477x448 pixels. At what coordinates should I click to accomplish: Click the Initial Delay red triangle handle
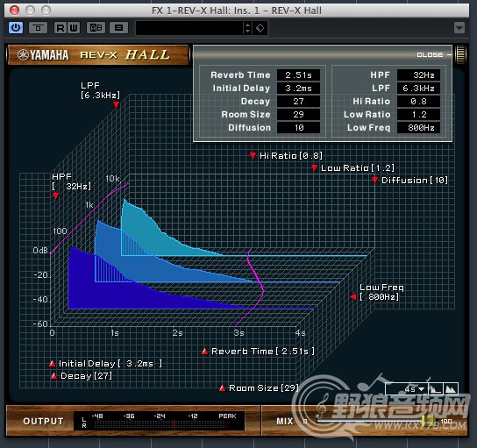(x=52, y=364)
